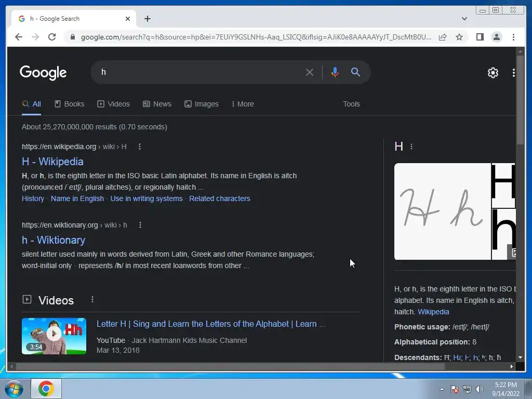Submit search with magnifier icon
Image resolution: width=532 pixels, height=399 pixels.
(x=355, y=72)
